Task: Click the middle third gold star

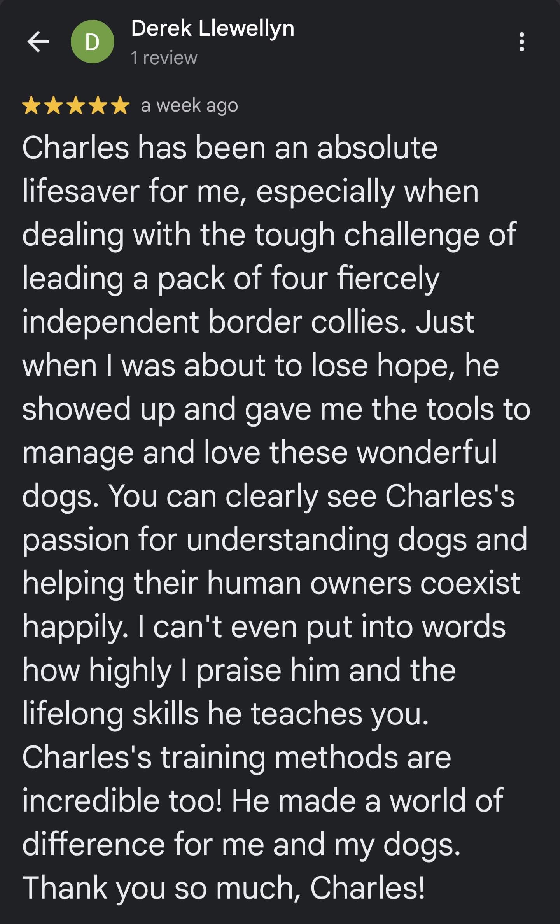Action: [x=76, y=105]
